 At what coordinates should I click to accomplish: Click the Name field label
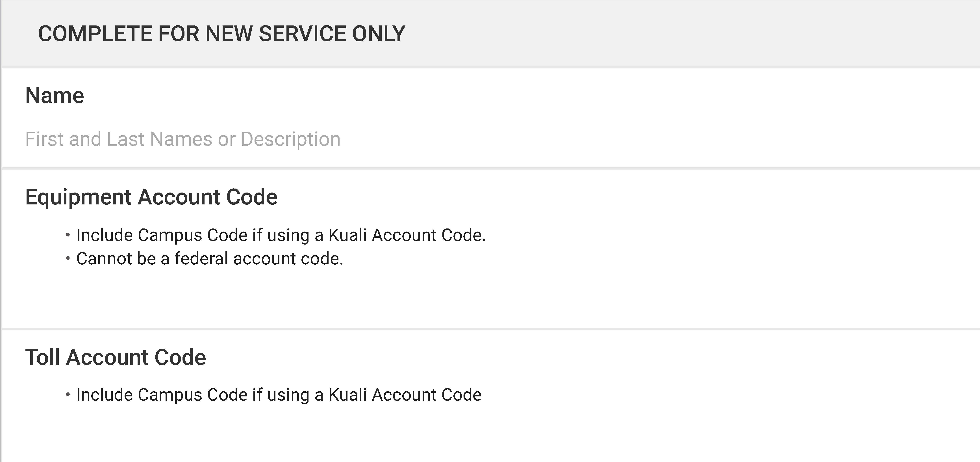[x=54, y=96]
